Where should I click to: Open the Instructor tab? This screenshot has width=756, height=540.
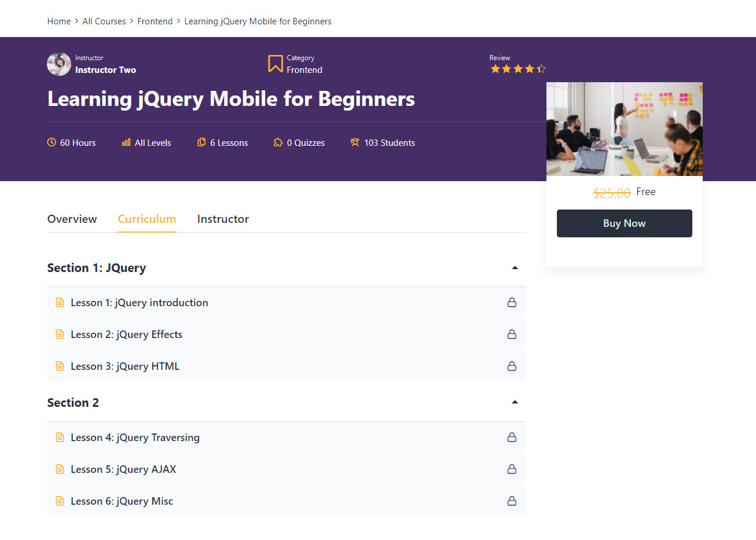[223, 219]
